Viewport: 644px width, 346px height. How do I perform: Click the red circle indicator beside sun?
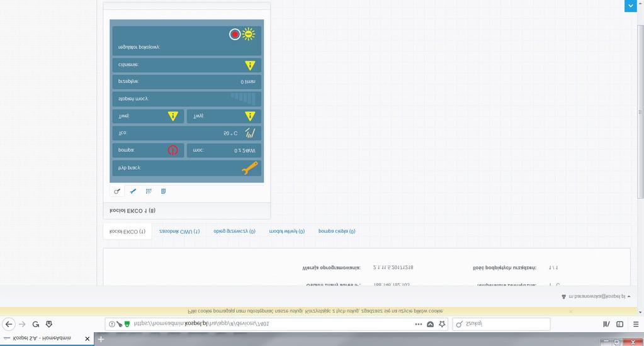pyautogui.click(x=235, y=34)
